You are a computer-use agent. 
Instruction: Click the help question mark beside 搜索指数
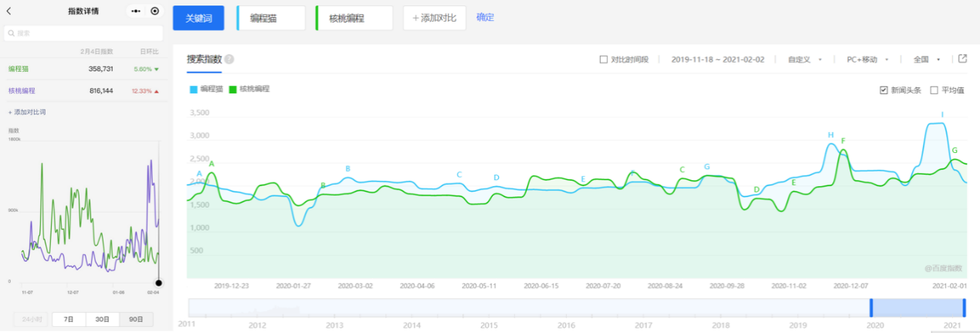click(x=229, y=59)
